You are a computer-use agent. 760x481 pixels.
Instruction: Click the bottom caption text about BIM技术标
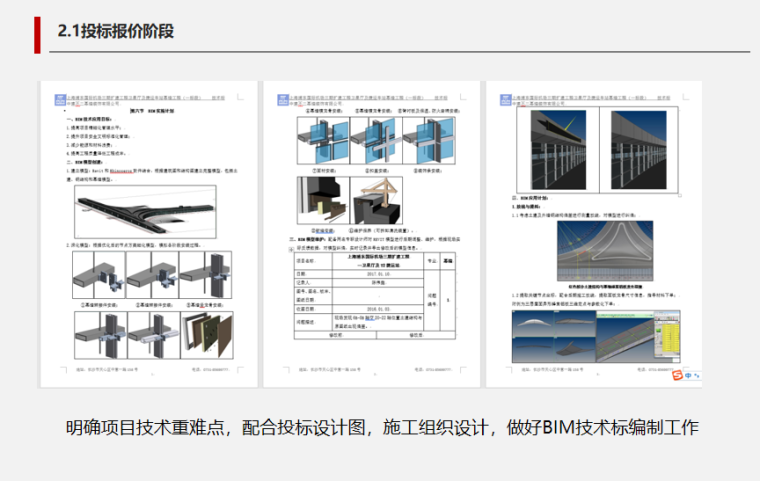380,427
